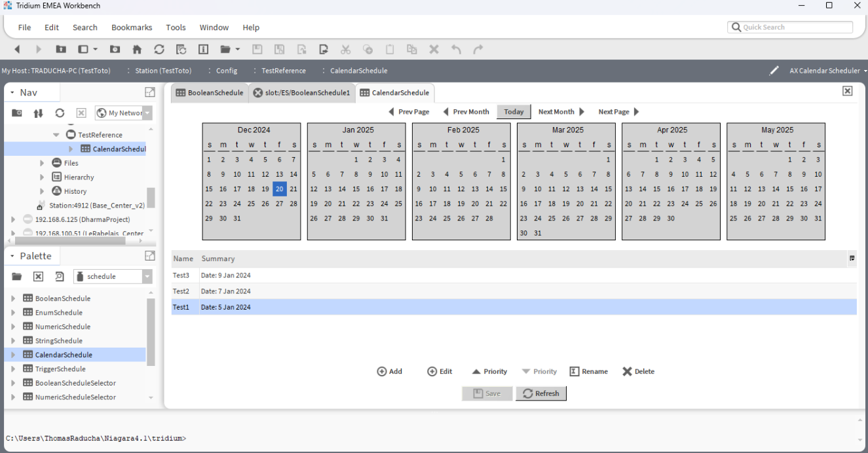Click the Close Palette X icon
The image size is (868, 453).
(38, 276)
